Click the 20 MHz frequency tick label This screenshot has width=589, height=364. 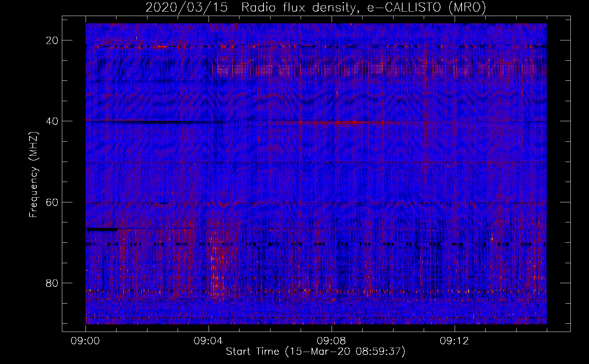[52, 40]
